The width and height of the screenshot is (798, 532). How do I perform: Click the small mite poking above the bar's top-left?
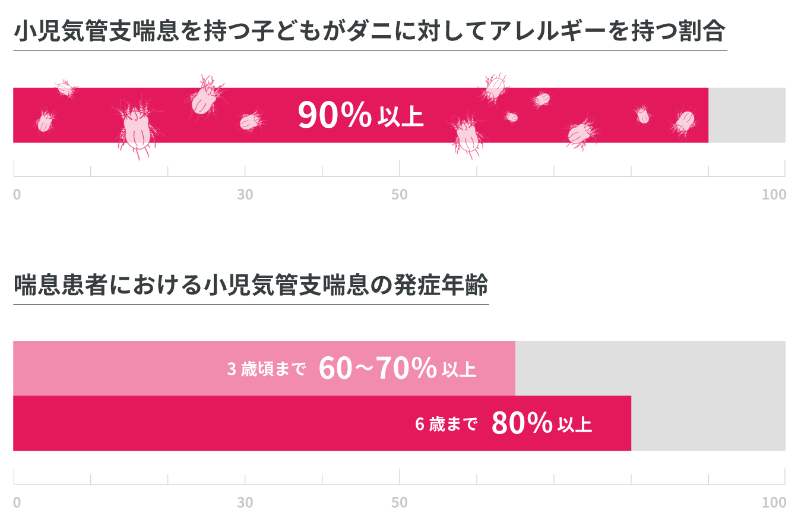(65, 89)
